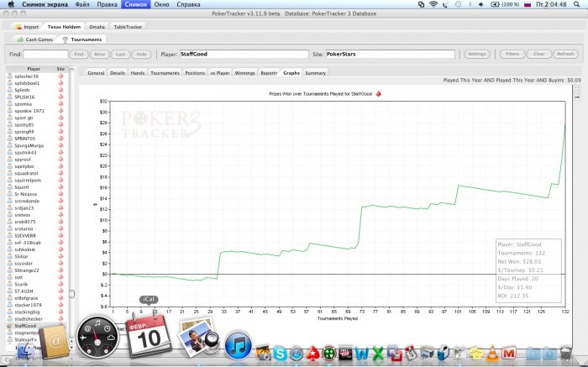588x367 pixels.
Task: Launch Dashboard from the dock
Action: pos(97,337)
